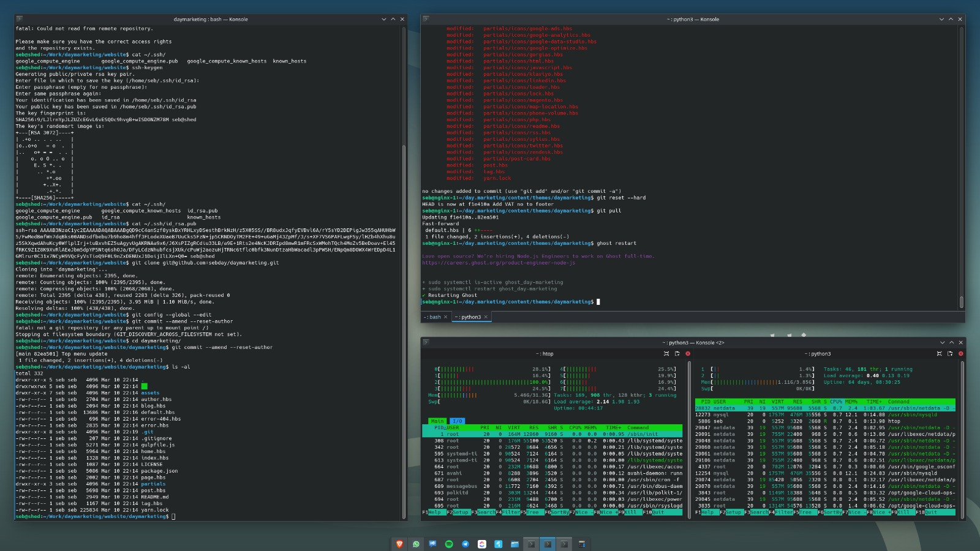Toggle maximize on the htop split pane
Image resolution: width=980 pixels, height=551 pixels.
click(666, 354)
